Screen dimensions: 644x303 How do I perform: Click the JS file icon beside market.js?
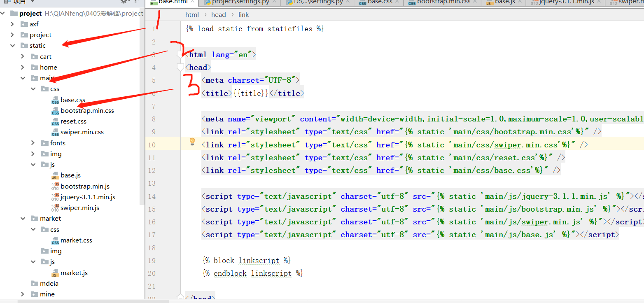55,273
